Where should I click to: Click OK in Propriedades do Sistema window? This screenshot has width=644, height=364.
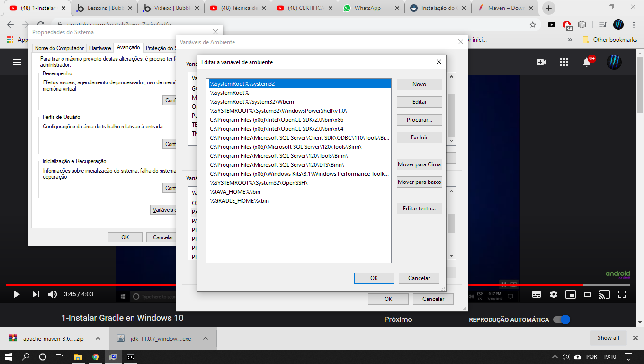[x=125, y=237]
